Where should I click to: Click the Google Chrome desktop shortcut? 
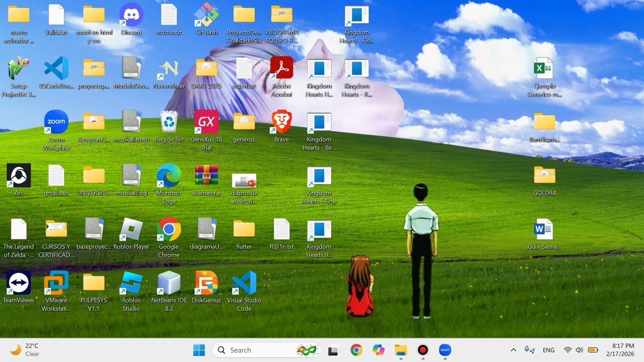(169, 238)
